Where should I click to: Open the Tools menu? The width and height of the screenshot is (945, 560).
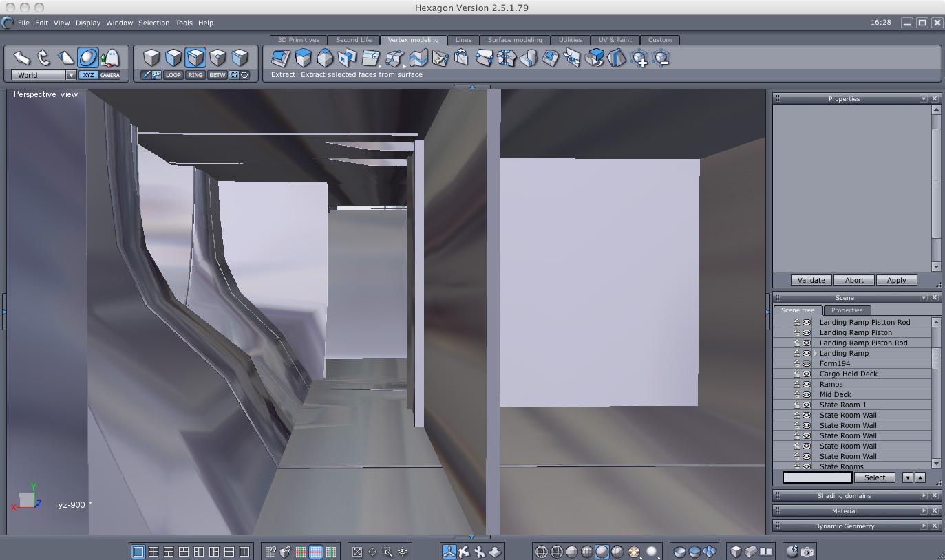click(x=184, y=23)
